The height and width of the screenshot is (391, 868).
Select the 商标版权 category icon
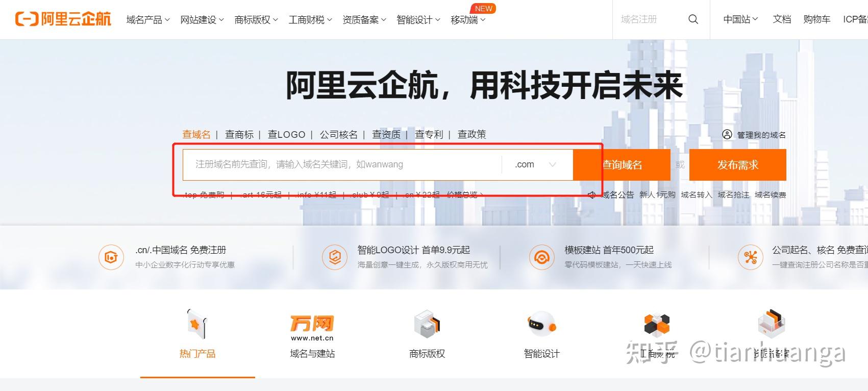[427, 324]
